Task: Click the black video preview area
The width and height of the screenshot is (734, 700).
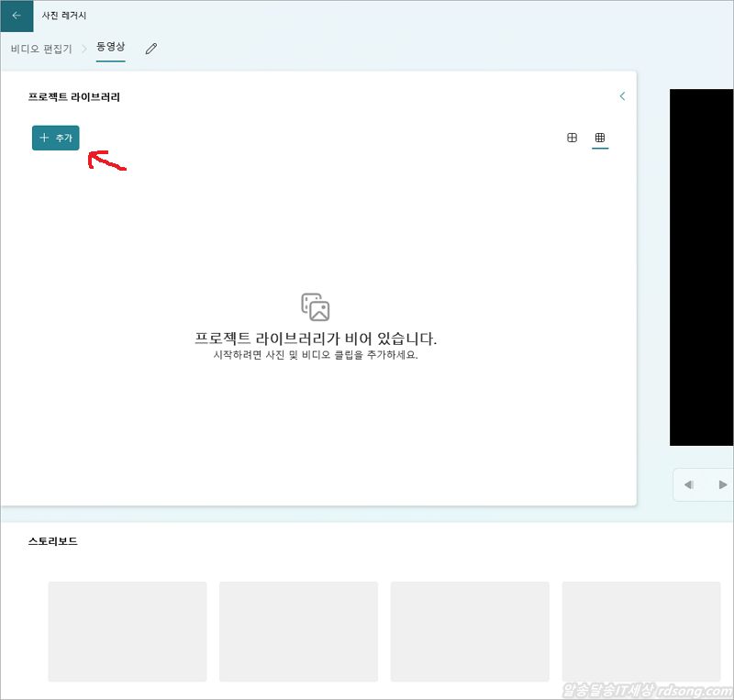Action: 702,267
